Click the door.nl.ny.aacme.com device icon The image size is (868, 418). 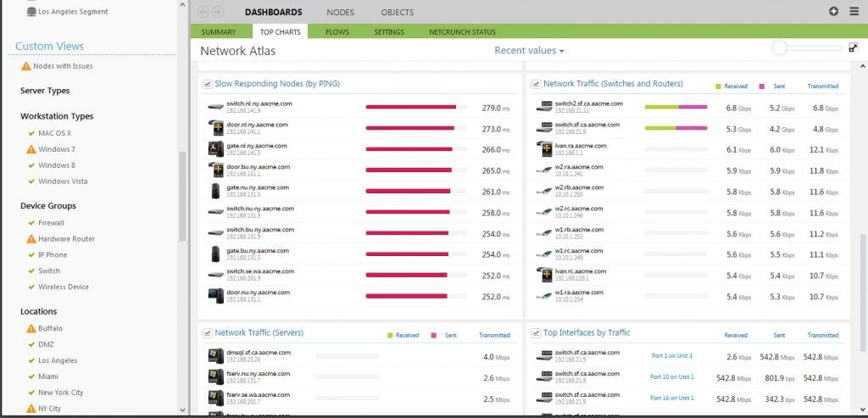pos(215,128)
